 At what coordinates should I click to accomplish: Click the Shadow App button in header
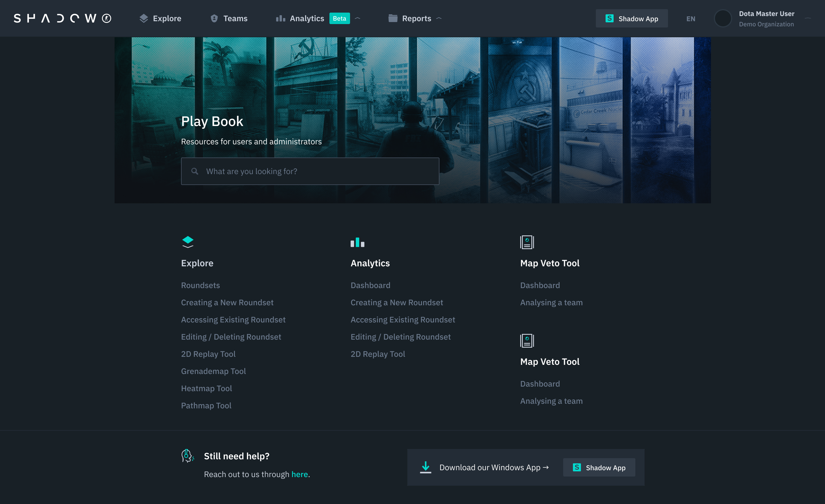point(631,18)
